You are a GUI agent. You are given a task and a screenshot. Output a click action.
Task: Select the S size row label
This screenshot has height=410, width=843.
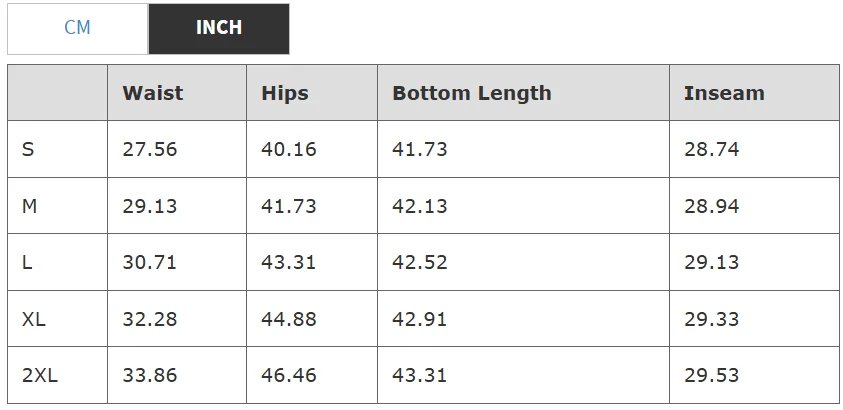click(x=28, y=149)
